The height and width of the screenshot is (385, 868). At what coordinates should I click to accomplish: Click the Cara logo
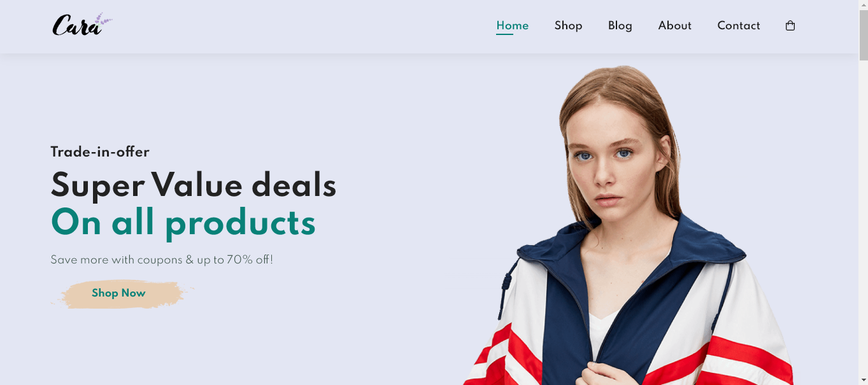(x=82, y=25)
